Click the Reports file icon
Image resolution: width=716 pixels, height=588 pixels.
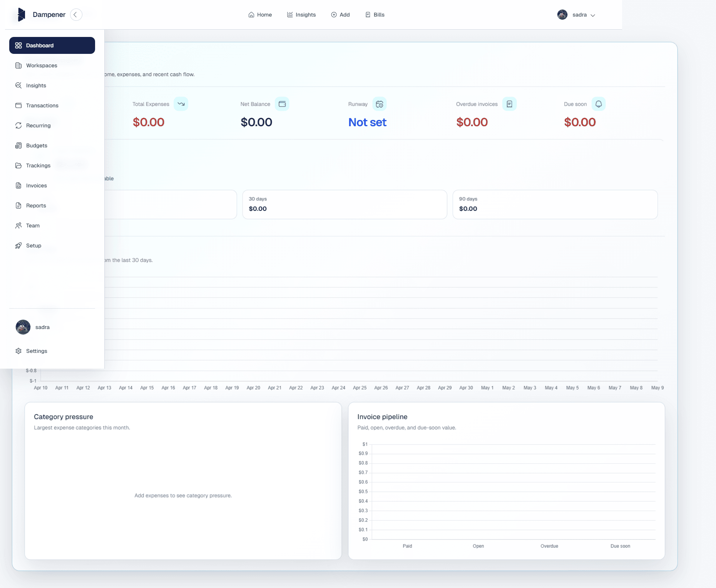[x=18, y=205]
